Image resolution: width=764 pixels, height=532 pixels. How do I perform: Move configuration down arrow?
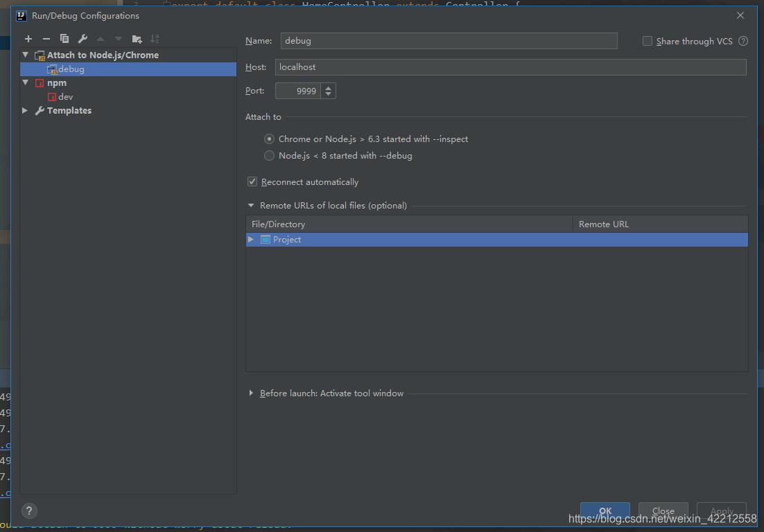coord(119,39)
